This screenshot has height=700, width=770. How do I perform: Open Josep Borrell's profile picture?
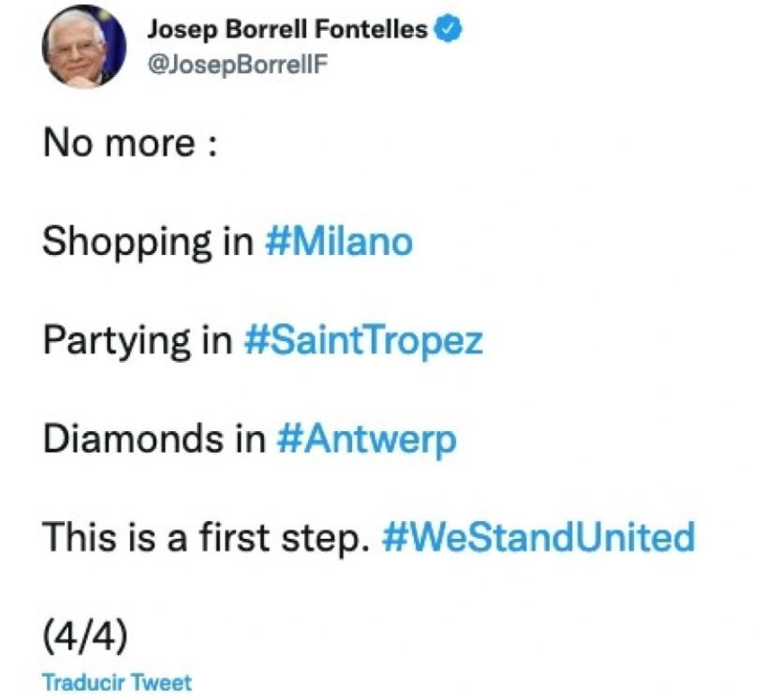coord(83,47)
